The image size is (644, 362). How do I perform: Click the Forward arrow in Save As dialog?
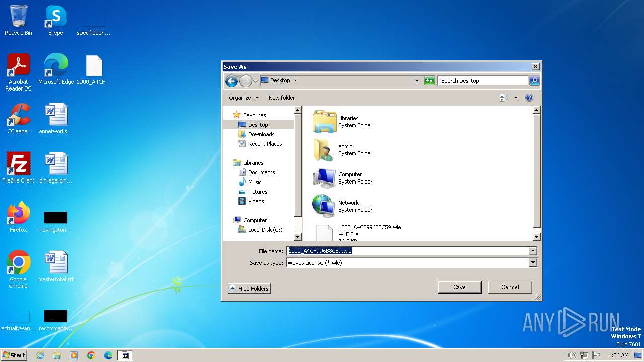tap(246, 80)
